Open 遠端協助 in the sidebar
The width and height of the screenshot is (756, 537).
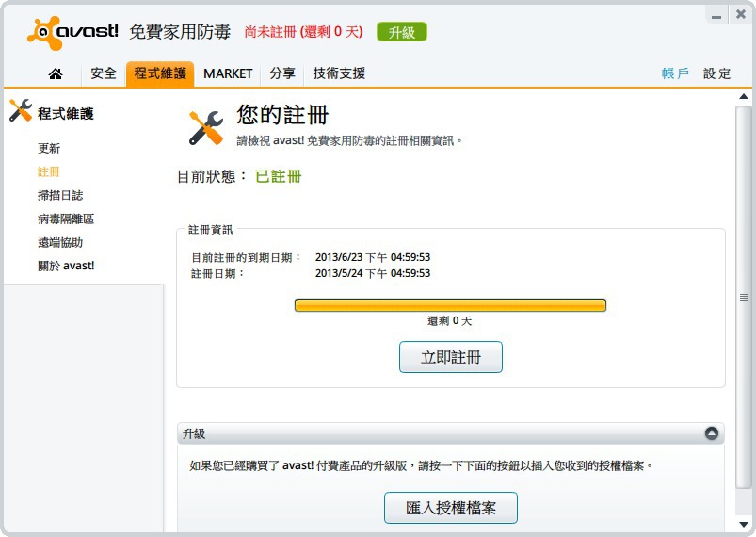tap(60, 242)
